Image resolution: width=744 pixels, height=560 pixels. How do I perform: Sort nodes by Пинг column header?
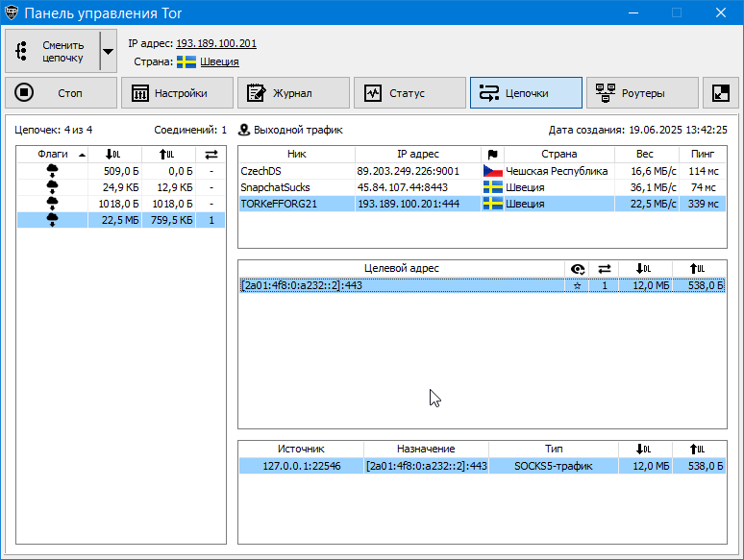pyautogui.click(x=703, y=154)
